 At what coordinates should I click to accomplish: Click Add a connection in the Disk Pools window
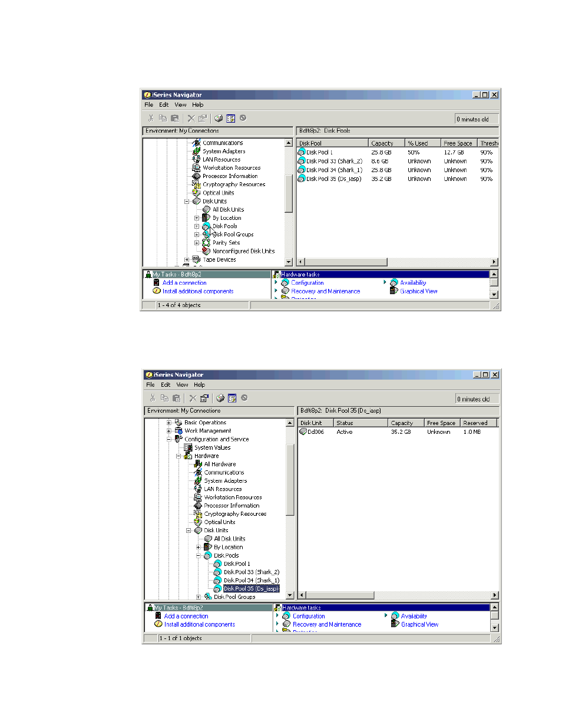click(184, 283)
